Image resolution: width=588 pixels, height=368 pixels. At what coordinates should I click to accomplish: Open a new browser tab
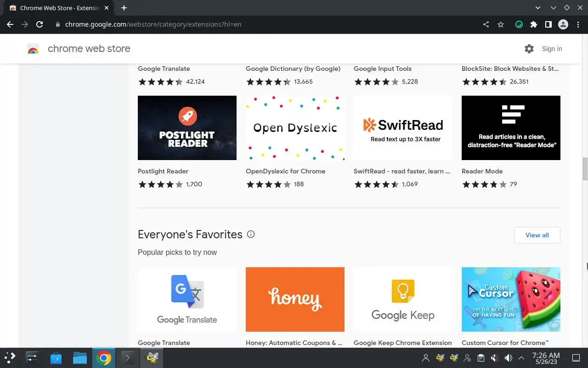(124, 8)
